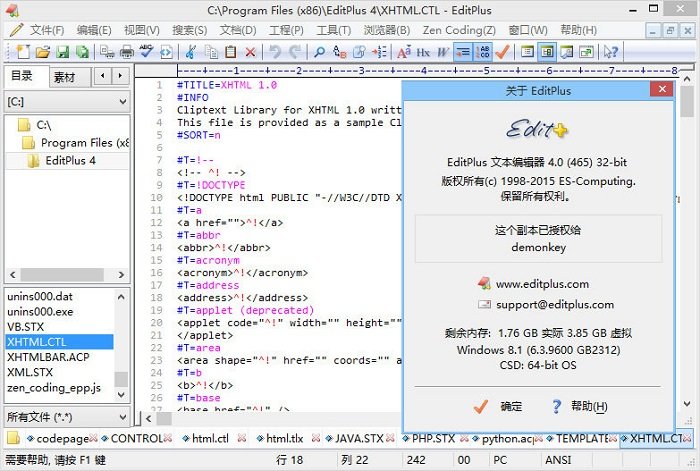Toggle the line number display button

(x=484, y=51)
